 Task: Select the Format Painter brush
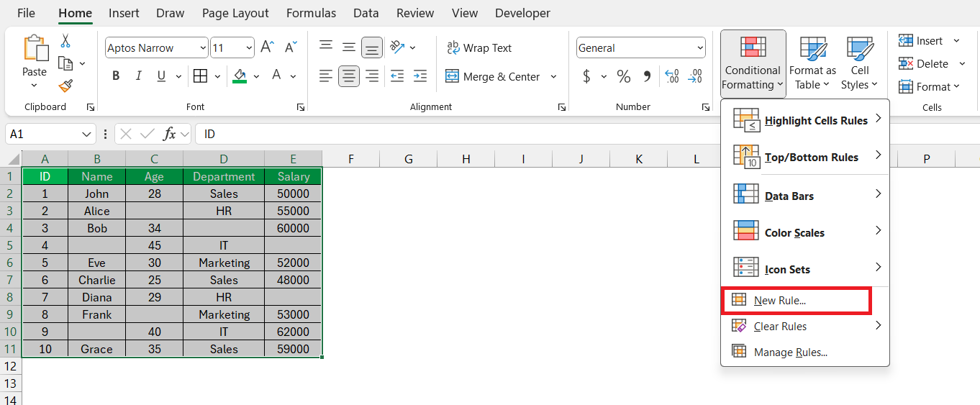pos(65,86)
